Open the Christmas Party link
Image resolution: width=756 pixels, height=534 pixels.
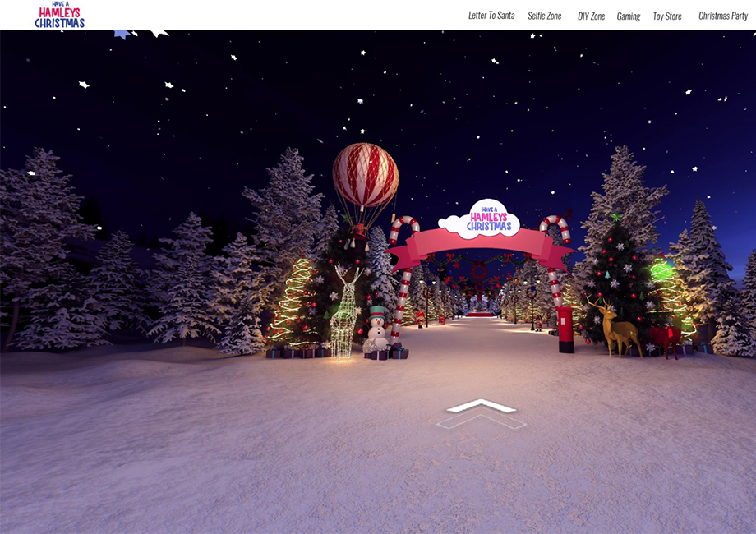723,16
